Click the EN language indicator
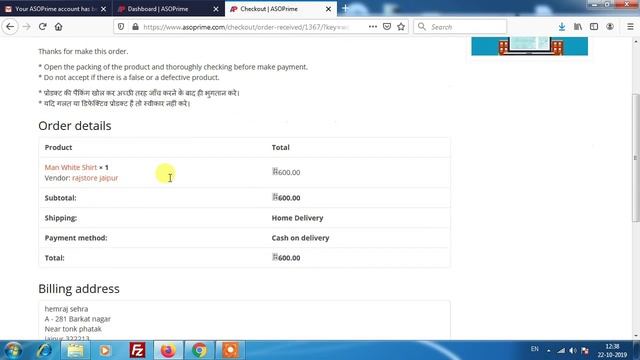This screenshot has height=360, width=640. pyautogui.click(x=534, y=349)
